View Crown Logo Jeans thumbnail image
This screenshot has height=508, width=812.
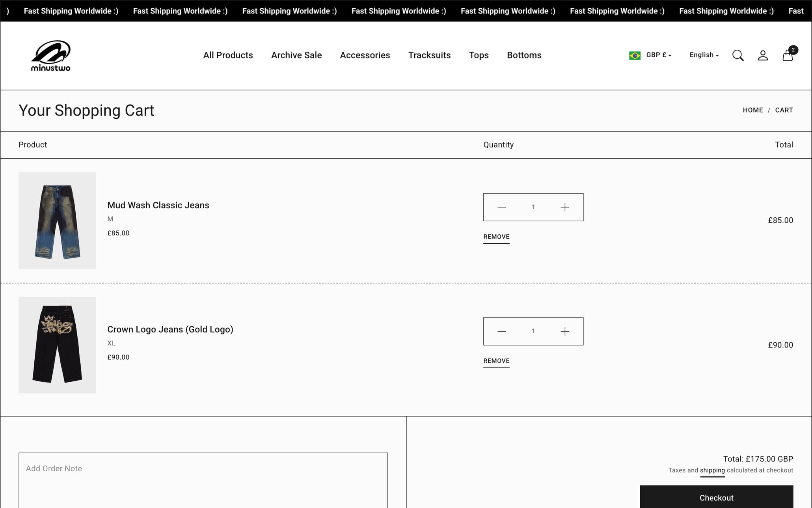[x=57, y=345]
